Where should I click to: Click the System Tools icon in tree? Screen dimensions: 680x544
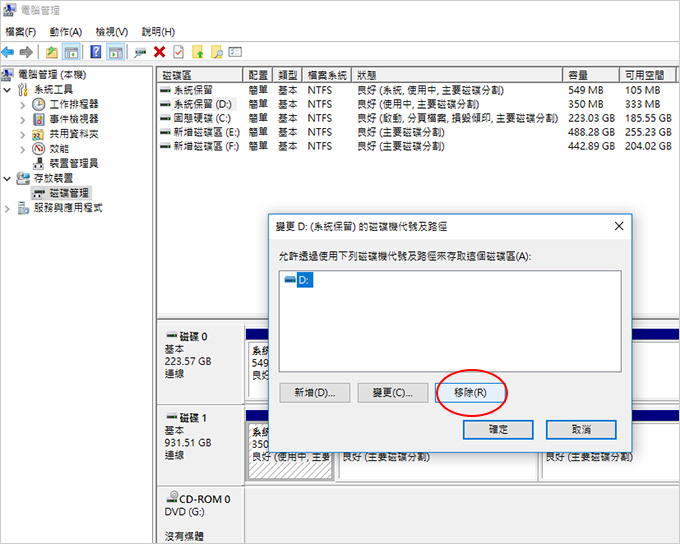click(x=23, y=90)
